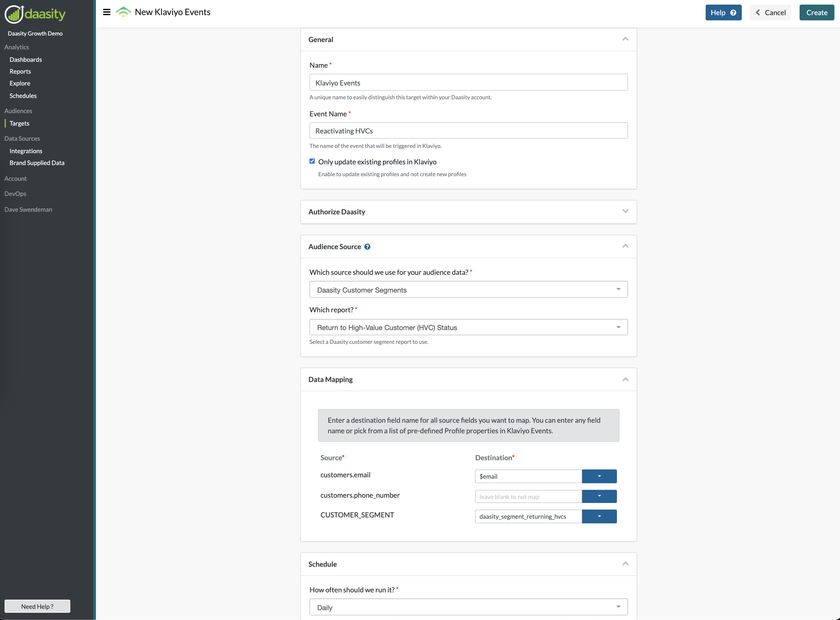This screenshot has width=840, height=620.
Task: Click the Create button
Action: point(816,12)
